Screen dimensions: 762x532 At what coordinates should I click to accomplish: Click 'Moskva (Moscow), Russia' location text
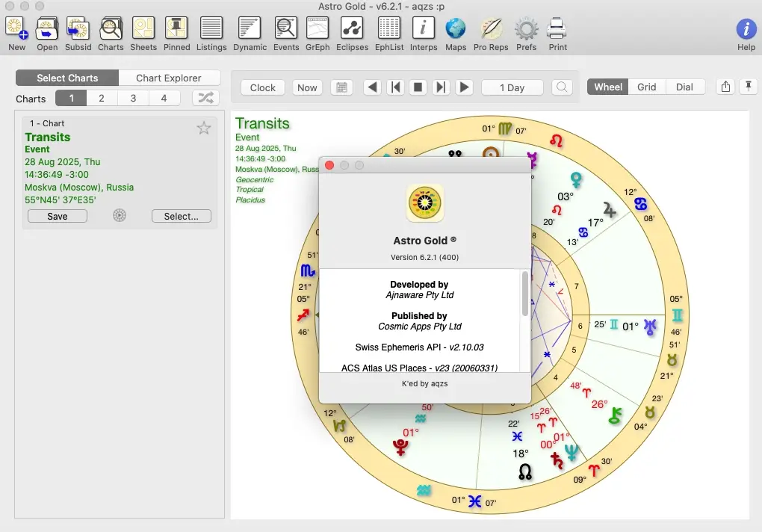coord(79,187)
